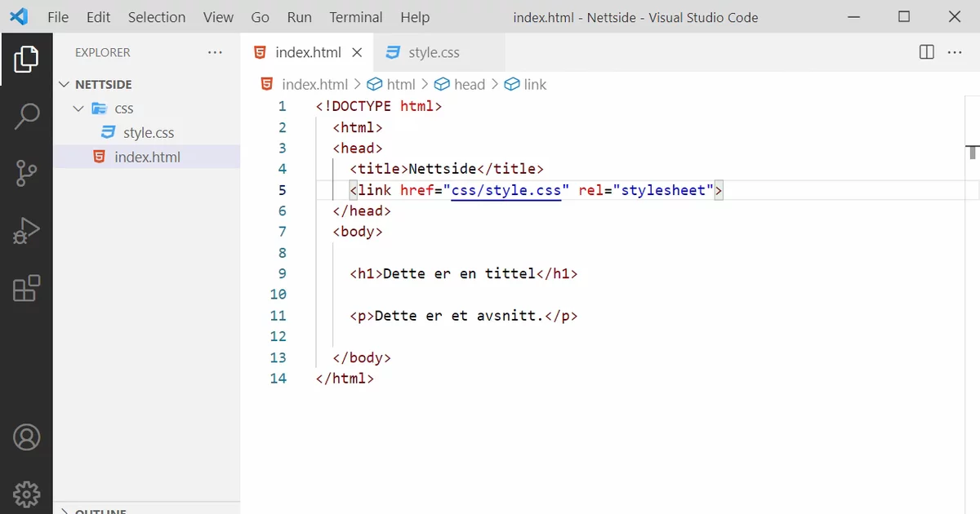Open the File menu
980x514 pixels.
click(x=58, y=17)
